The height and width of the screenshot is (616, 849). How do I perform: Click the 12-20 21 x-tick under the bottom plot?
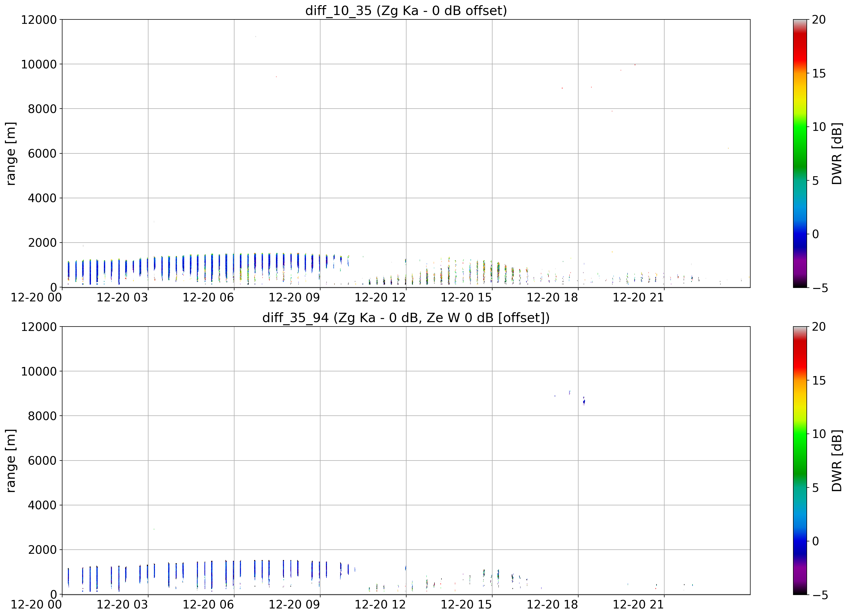pos(638,605)
